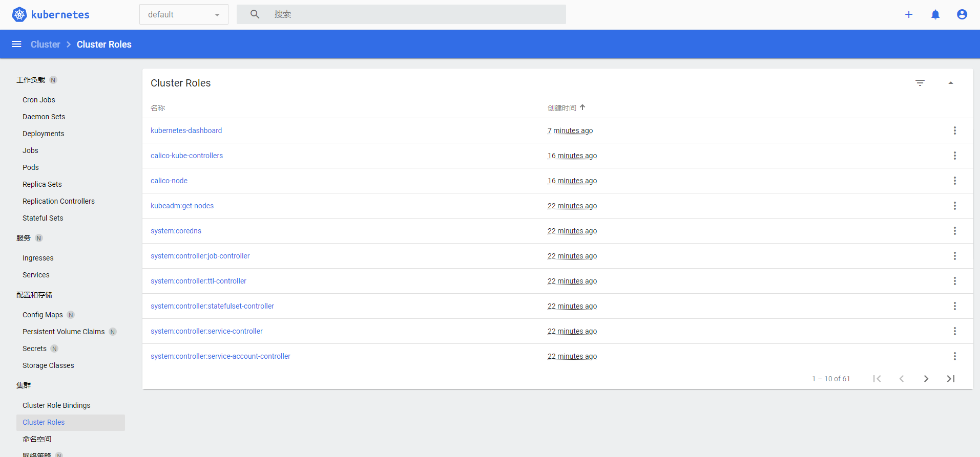Open actions menu for service-account-controller row

pos(955,356)
